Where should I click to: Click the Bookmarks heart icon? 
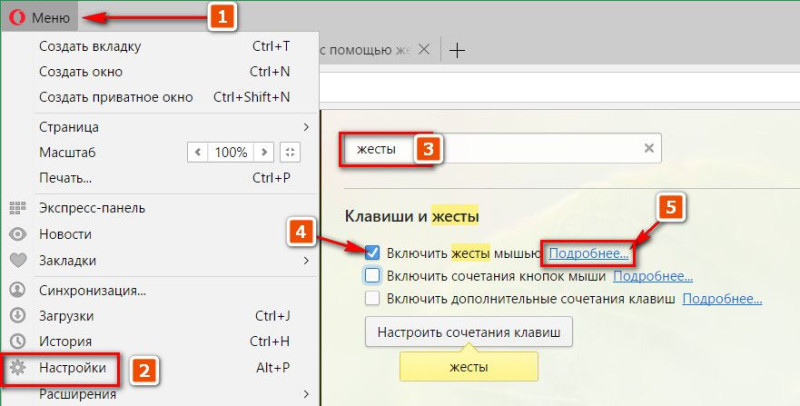click(x=18, y=261)
